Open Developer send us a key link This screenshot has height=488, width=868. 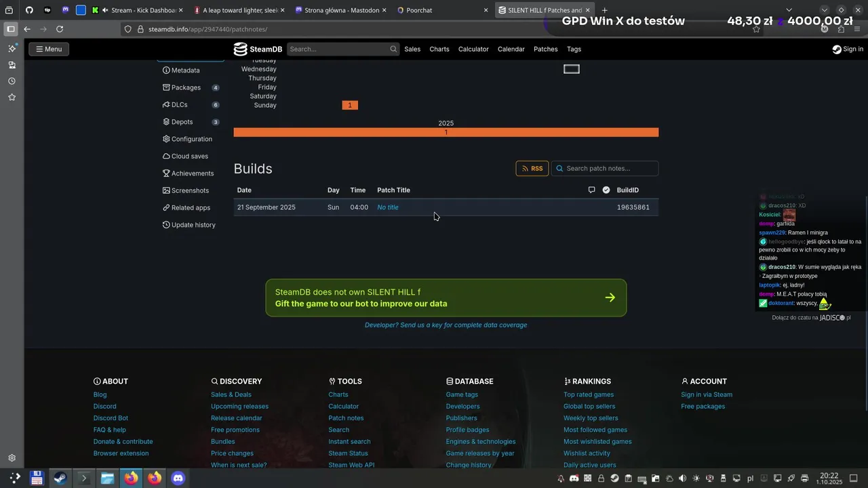(x=446, y=325)
